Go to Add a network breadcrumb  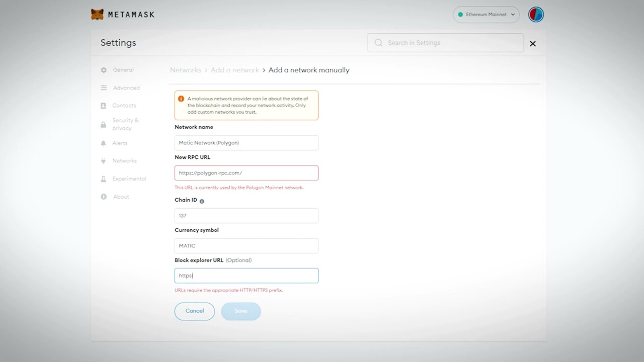tap(235, 70)
